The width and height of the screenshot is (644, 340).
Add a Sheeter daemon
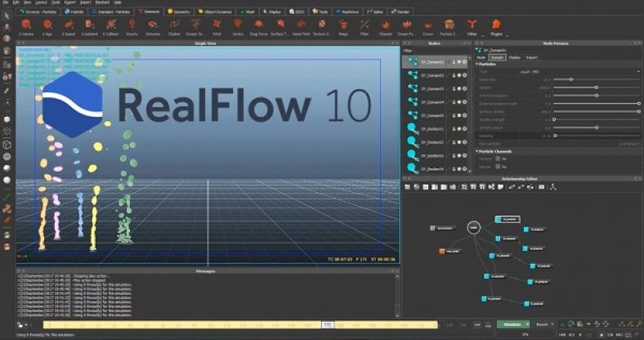pyautogui.click(x=386, y=28)
